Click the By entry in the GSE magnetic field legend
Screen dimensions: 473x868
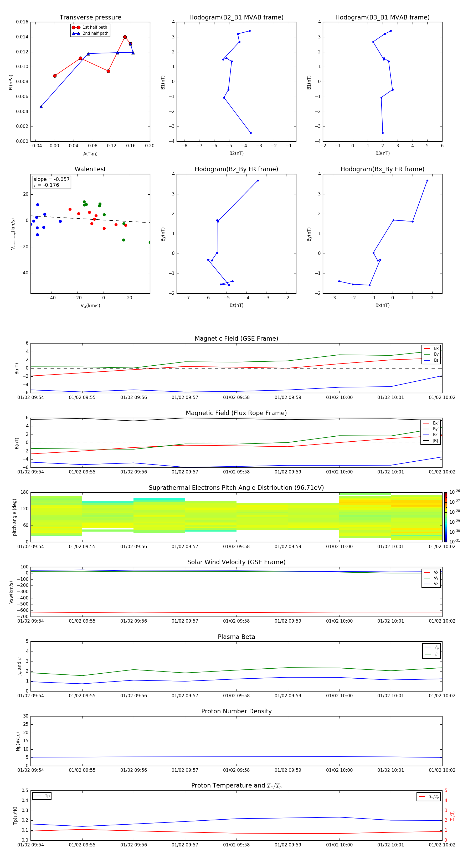click(431, 354)
